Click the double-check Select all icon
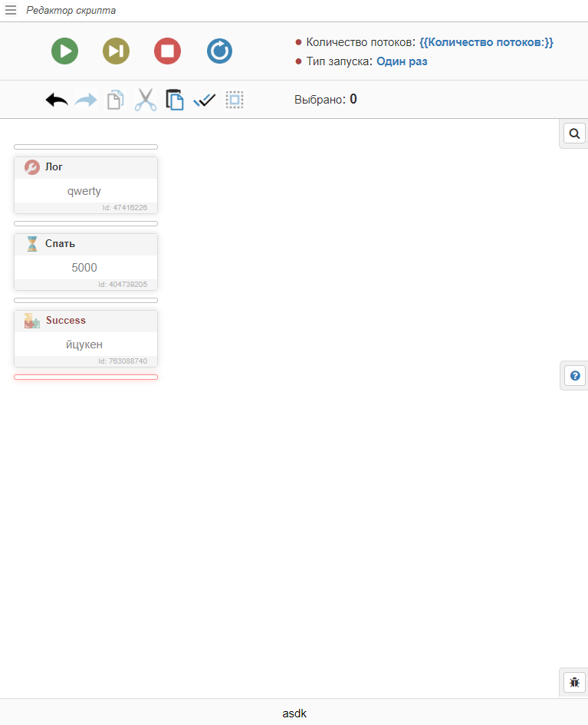 click(x=204, y=100)
